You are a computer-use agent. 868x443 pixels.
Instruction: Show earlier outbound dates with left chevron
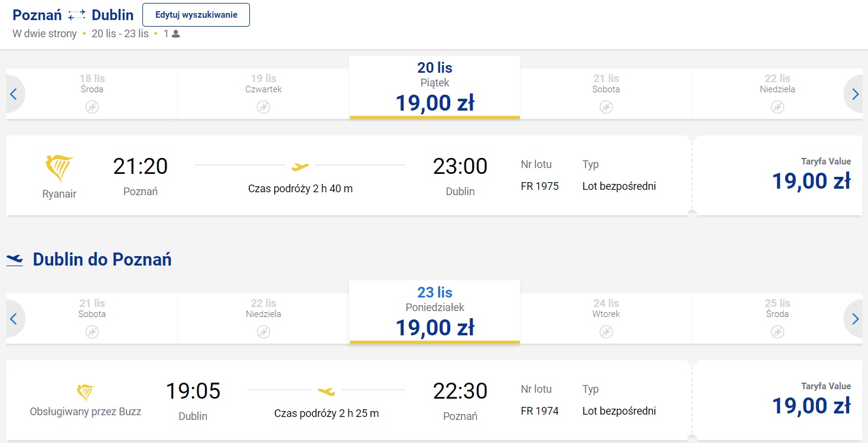click(x=14, y=93)
